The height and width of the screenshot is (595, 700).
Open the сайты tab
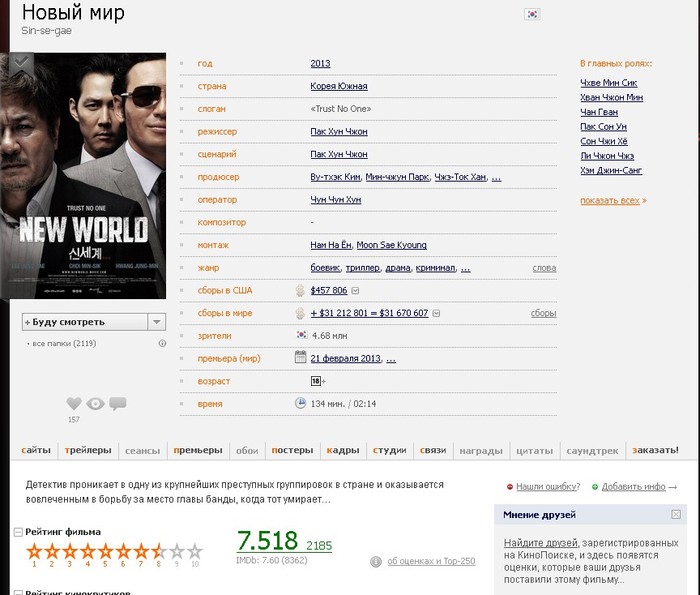(x=36, y=450)
